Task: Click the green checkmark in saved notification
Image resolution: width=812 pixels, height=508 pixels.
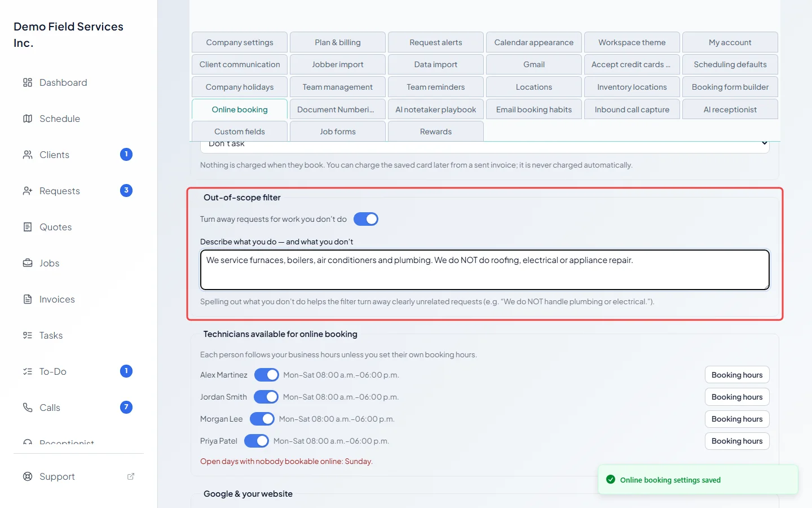Action: tap(611, 480)
